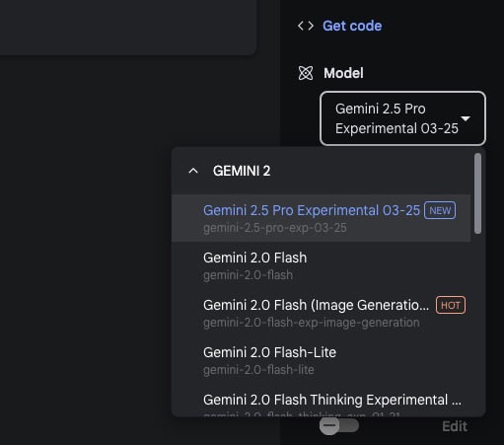504x445 pixels.
Task: Click the Get code link
Action: point(352,26)
